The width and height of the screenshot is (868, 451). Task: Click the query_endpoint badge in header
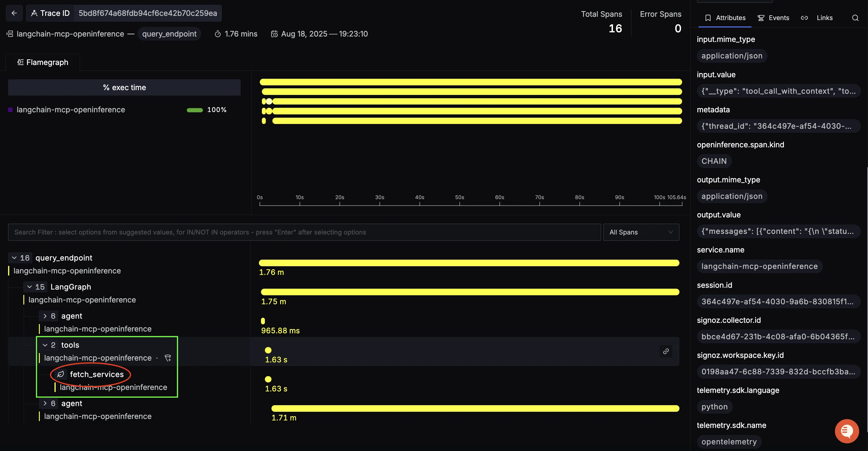(169, 34)
